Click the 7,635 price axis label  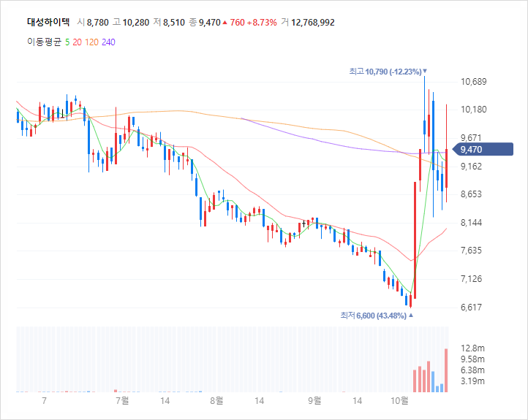click(471, 251)
